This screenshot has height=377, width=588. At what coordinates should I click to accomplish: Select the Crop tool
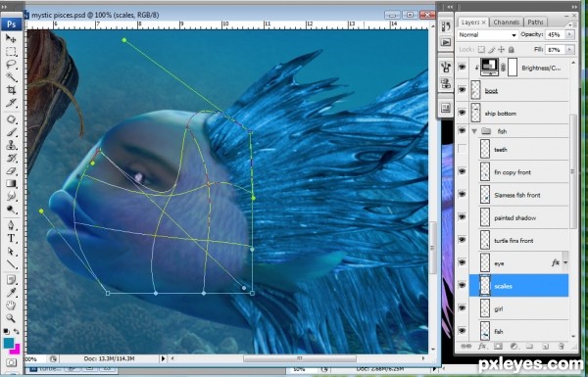(11, 90)
